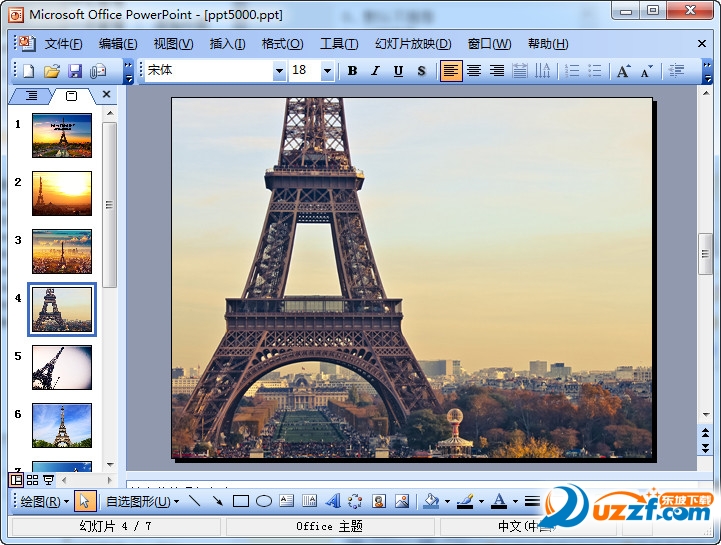Click the Open folder icon
This screenshot has height=545, width=721.
(x=51, y=71)
